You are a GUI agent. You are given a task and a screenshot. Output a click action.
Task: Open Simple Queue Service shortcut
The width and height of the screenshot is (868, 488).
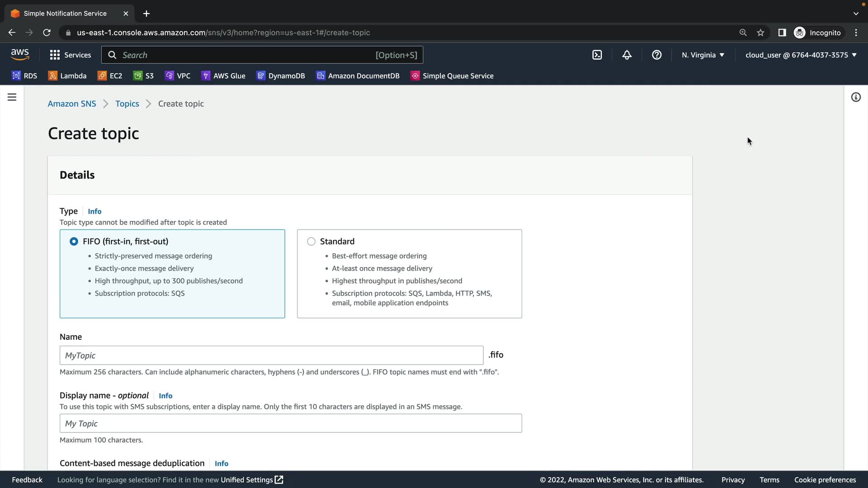452,76
